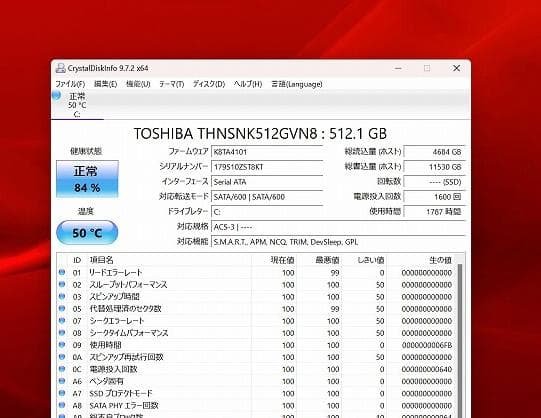541x418 pixels.
Task: Select attribute name シークエラーレート
Action: tap(117, 321)
